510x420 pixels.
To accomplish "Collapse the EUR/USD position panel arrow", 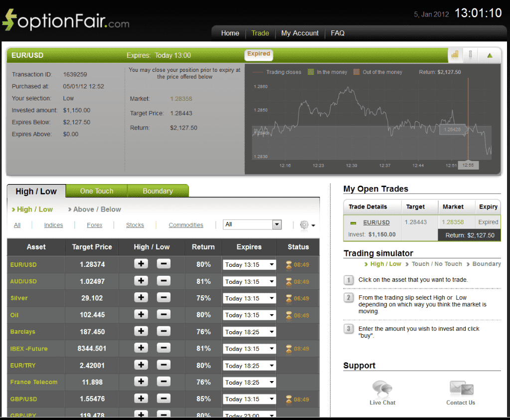I will 490,55.
